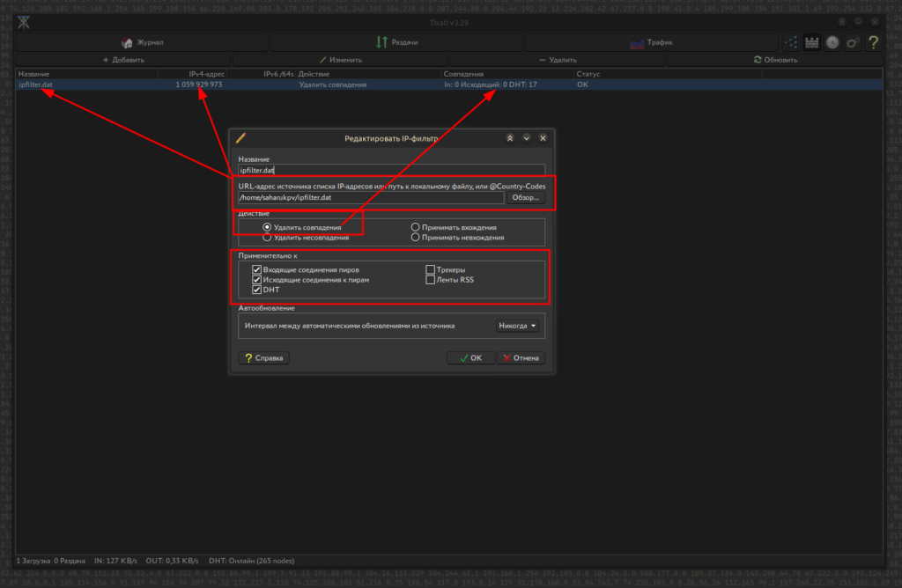Screen dimensions: 902x588
Task: Click the OK status cell in the filter row
Action: tap(583, 85)
